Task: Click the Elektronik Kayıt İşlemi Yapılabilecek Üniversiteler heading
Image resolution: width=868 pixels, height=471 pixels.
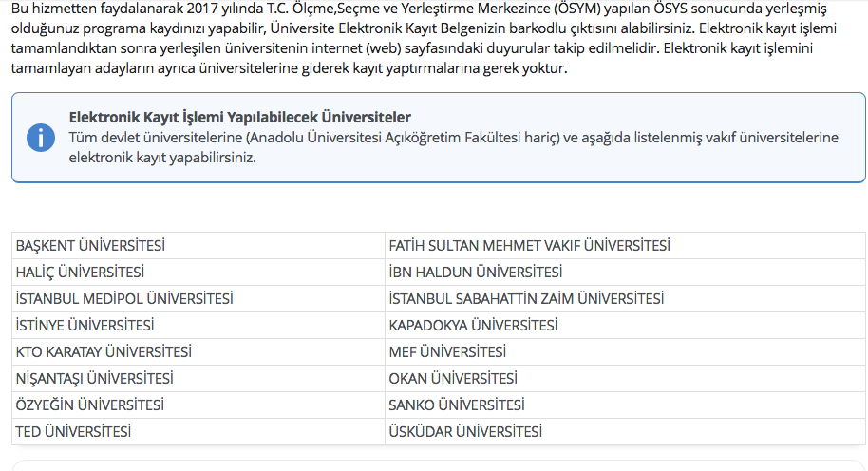Action: point(239,118)
